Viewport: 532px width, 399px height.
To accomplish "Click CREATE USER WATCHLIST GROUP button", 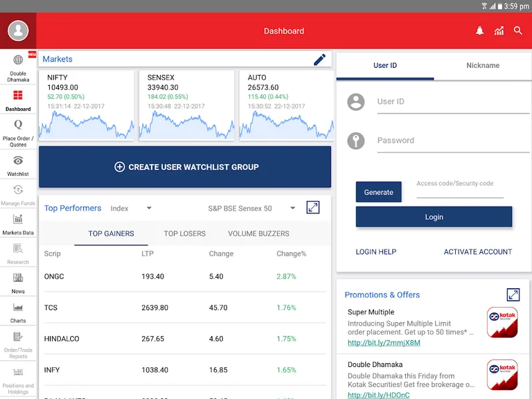I will coord(185,167).
